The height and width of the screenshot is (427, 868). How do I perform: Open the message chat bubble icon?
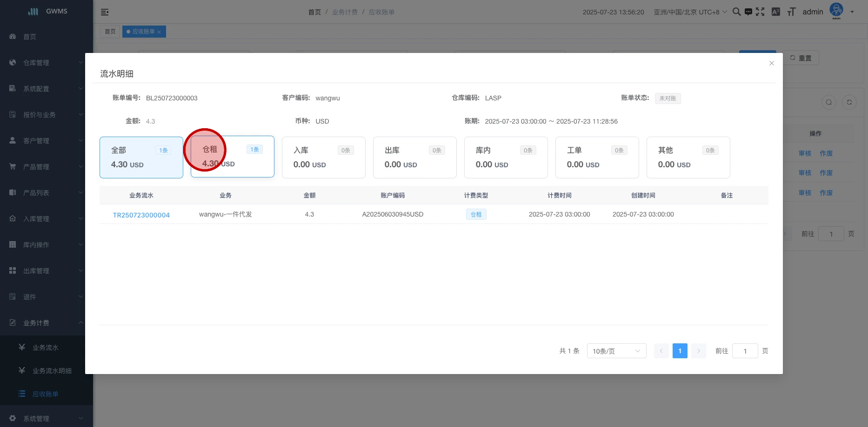[x=748, y=12]
